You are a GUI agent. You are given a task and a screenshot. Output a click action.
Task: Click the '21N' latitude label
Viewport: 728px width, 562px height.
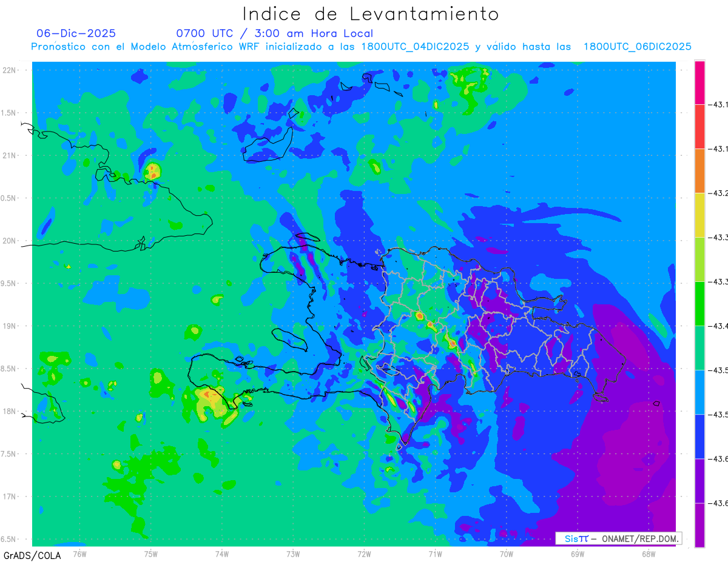[10, 155]
